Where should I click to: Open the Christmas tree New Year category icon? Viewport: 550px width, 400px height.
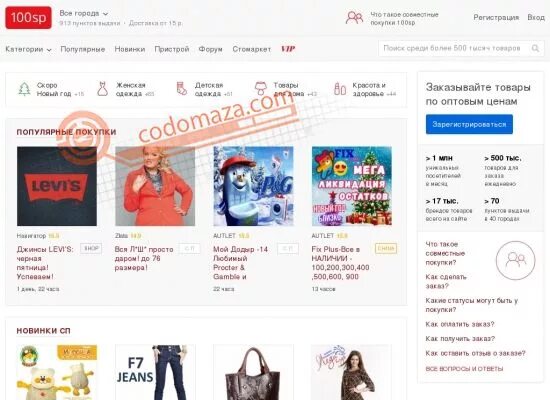point(24,89)
